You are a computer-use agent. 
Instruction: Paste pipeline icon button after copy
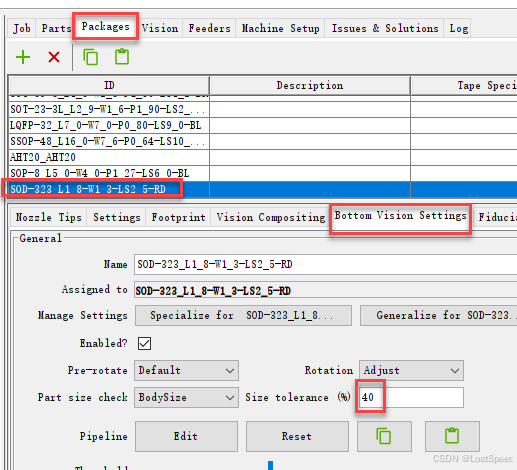tap(452, 436)
